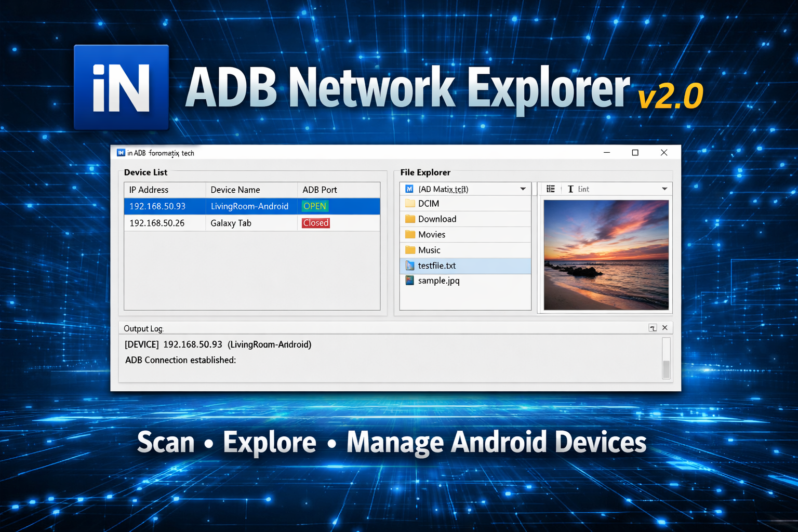Open the sunset image preview thumbnail
Screen dimensions: 798x532
pyautogui.click(x=606, y=254)
